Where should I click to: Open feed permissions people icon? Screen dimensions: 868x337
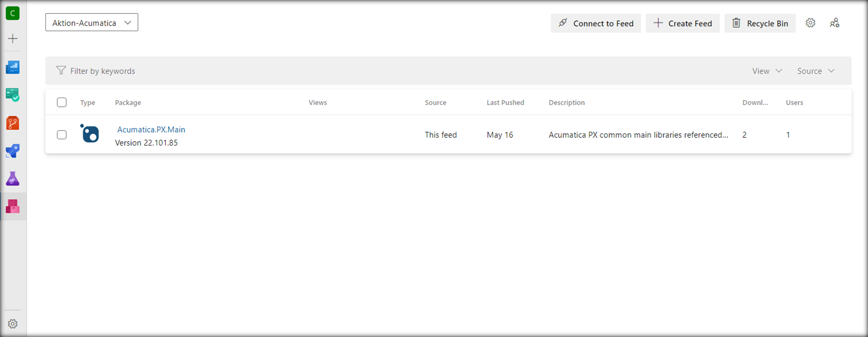coord(835,23)
